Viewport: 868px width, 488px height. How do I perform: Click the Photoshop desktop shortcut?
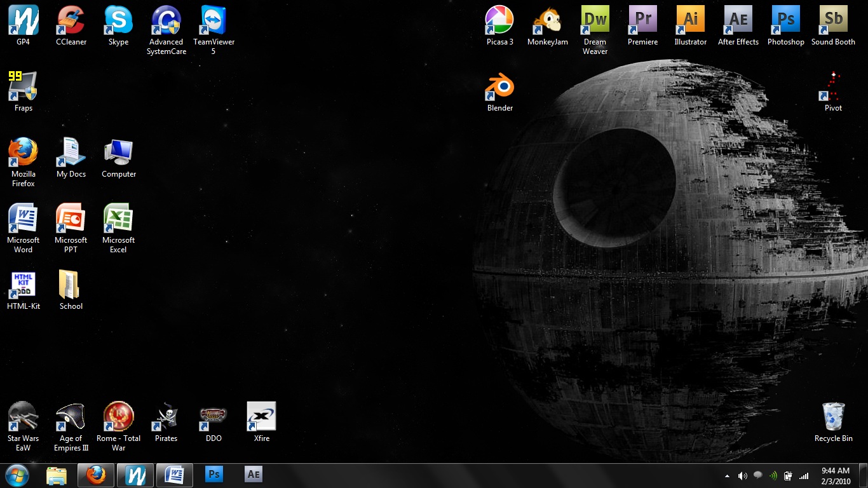click(786, 26)
